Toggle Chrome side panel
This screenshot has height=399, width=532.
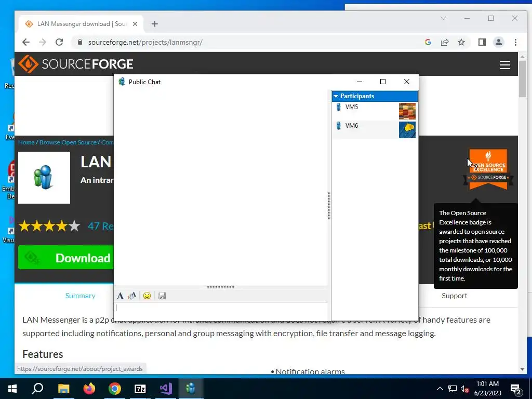[482, 42]
